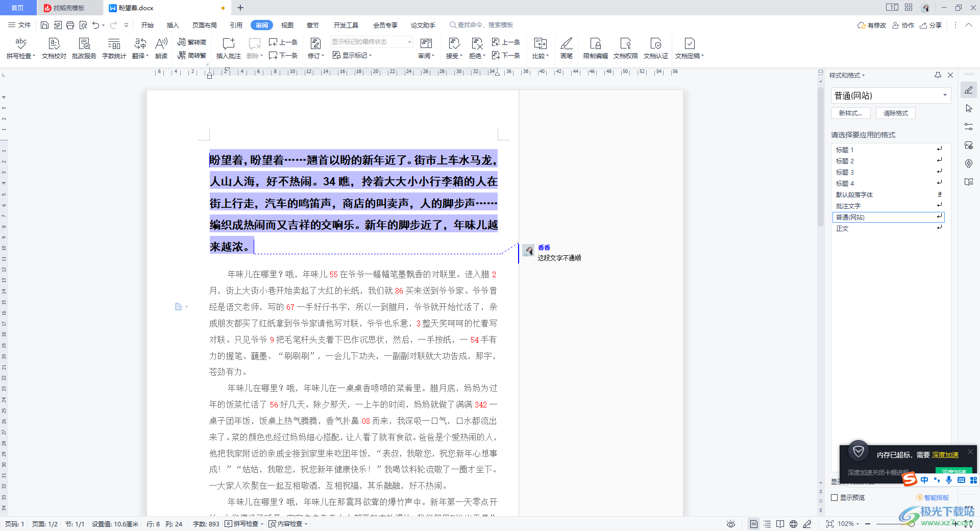Jump to previous revision (上一条) beside 接受
Image resolution: width=980 pixels, height=531 pixels.
506,42
